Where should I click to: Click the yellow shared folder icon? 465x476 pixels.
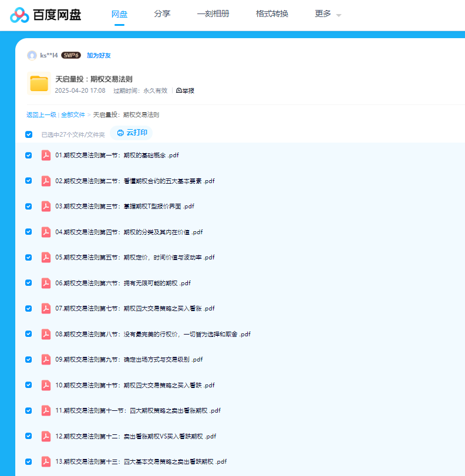39,83
